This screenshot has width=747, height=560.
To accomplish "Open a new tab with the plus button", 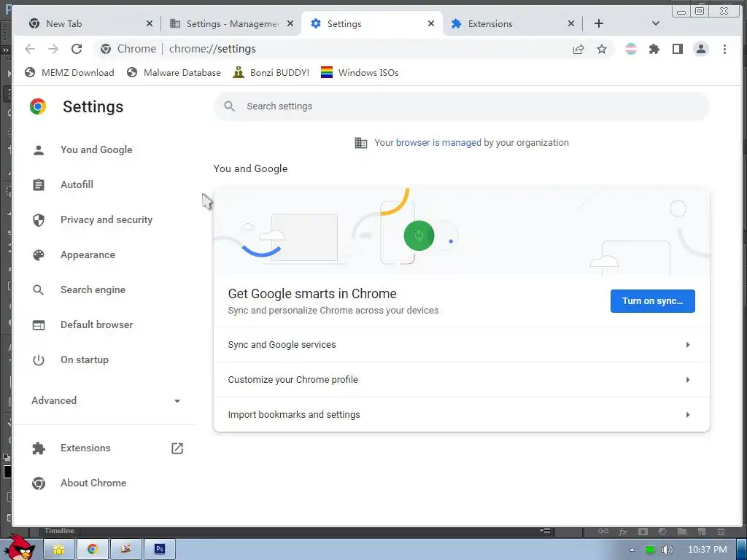I will (599, 23).
